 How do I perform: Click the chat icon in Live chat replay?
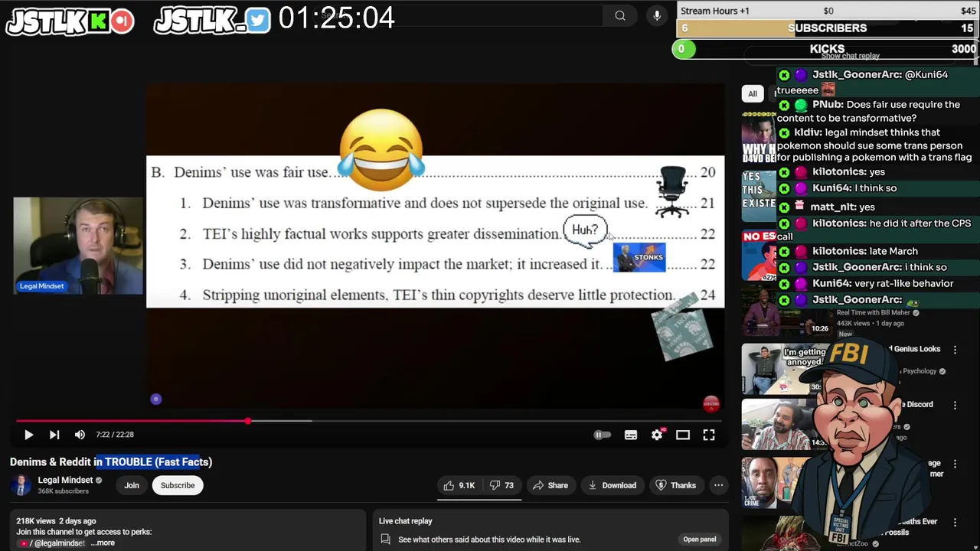click(x=385, y=540)
